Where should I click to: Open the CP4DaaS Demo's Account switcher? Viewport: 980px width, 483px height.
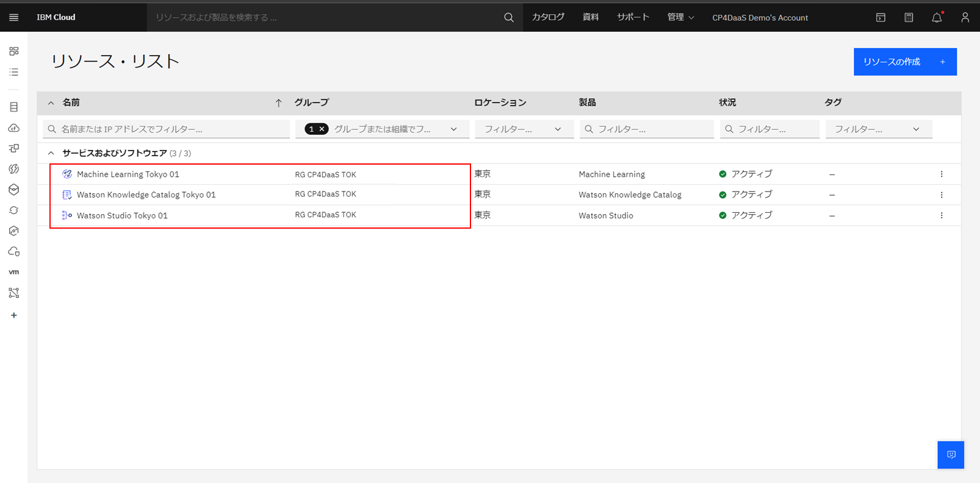click(x=760, y=18)
